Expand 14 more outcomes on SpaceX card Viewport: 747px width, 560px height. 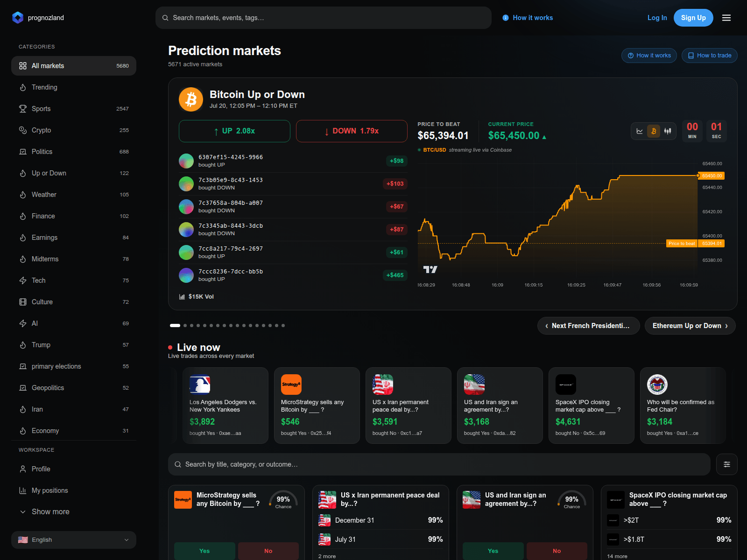click(617, 556)
